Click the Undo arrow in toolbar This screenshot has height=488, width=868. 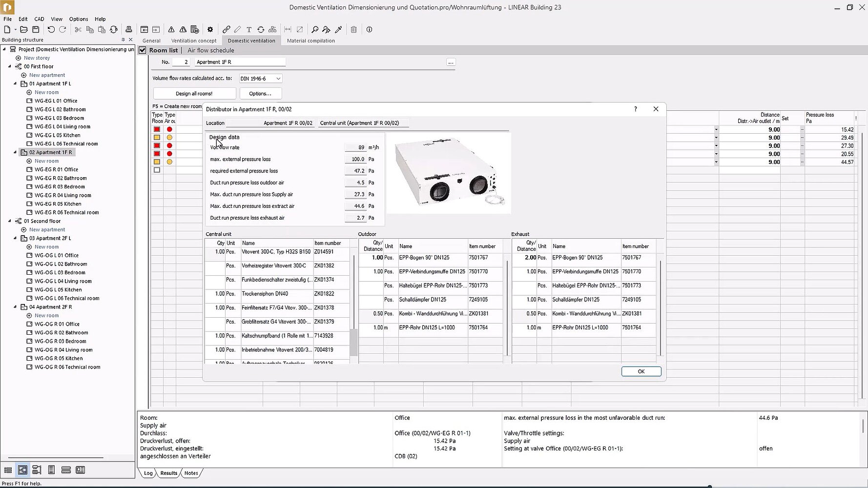pos(51,30)
